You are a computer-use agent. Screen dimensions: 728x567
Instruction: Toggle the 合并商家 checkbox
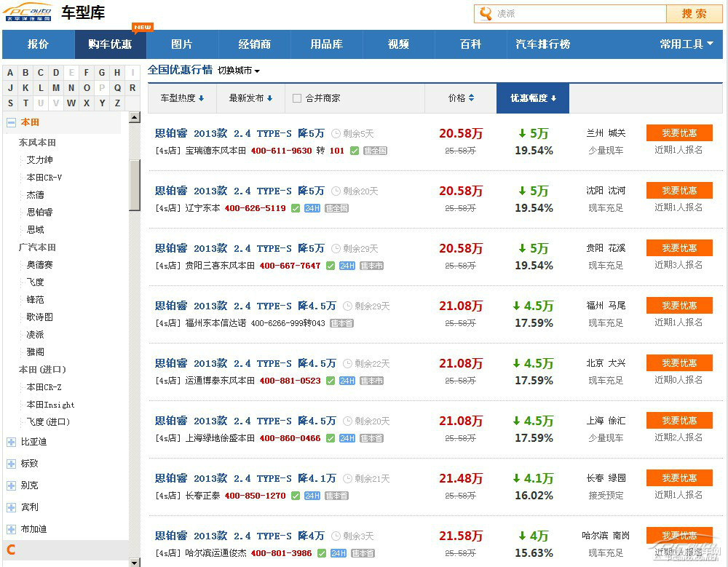297,98
